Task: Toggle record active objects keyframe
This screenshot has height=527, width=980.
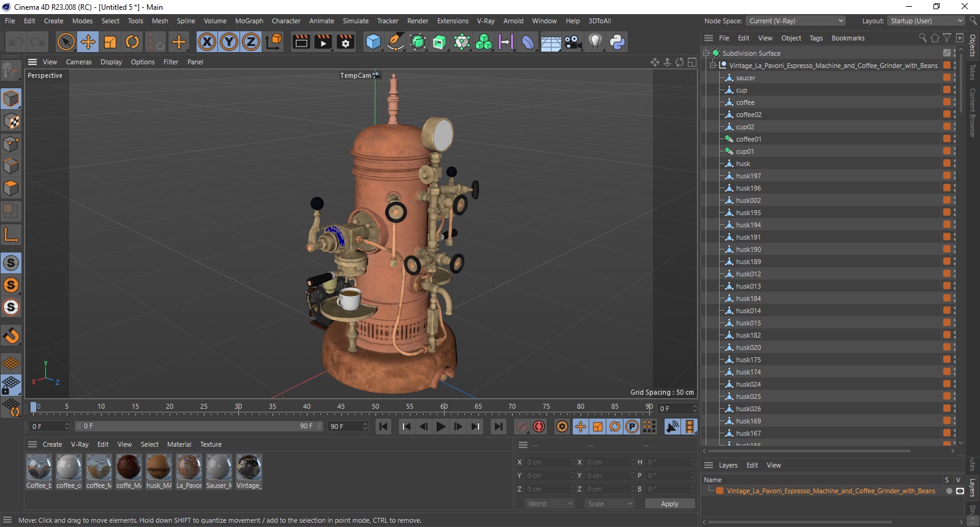Action: pyautogui.click(x=522, y=427)
